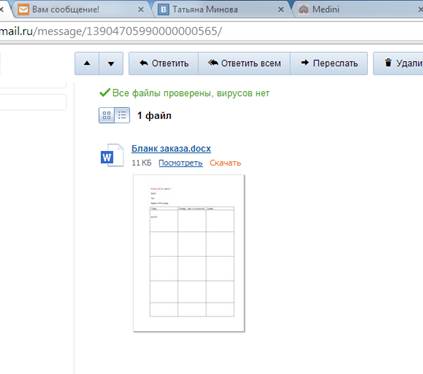Screen dimensions: 423x374
Task: Click the '11 КБ' file size text
Action: [x=141, y=163]
